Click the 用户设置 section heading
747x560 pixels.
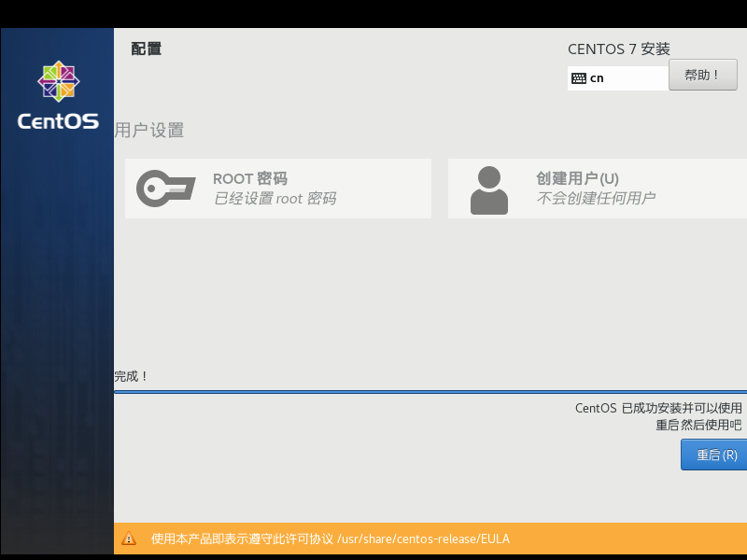148,130
